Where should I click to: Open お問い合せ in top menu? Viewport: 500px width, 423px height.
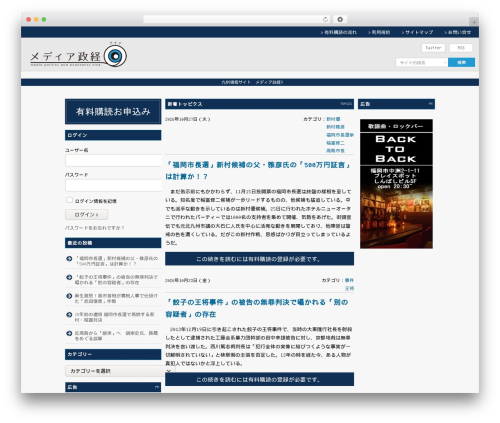tap(457, 32)
